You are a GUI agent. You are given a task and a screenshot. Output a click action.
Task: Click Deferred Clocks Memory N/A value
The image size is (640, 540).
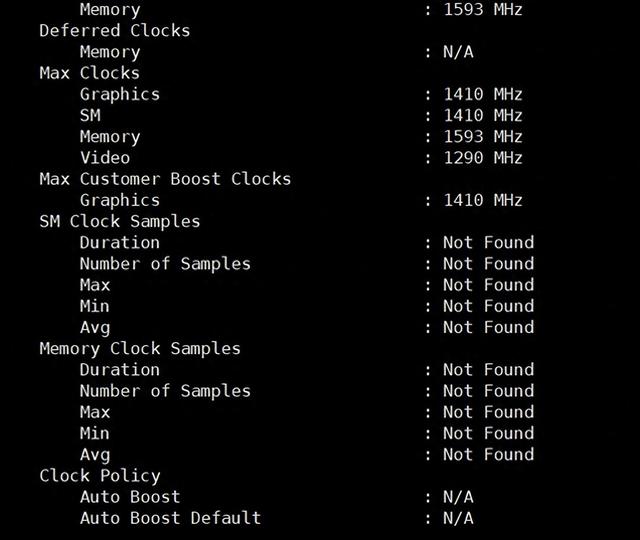pos(458,52)
